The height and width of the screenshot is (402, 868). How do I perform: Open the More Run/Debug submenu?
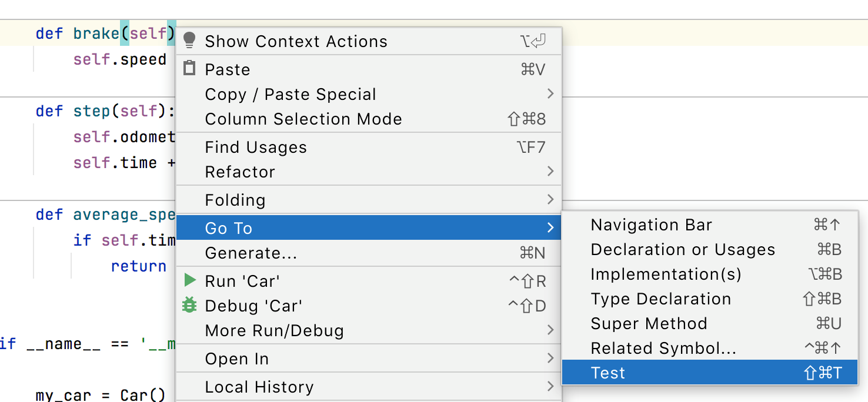coord(550,330)
